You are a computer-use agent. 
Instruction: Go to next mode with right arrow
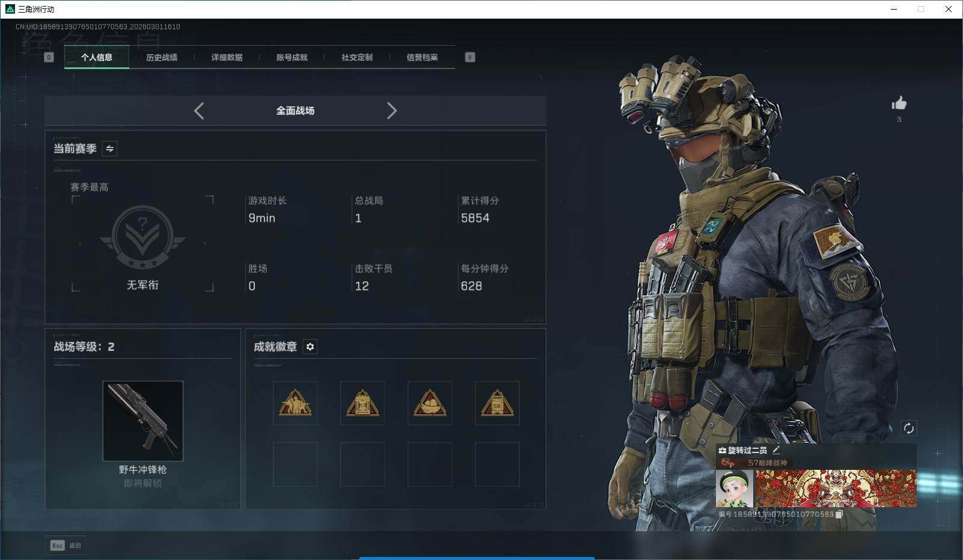pyautogui.click(x=391, y=111)
